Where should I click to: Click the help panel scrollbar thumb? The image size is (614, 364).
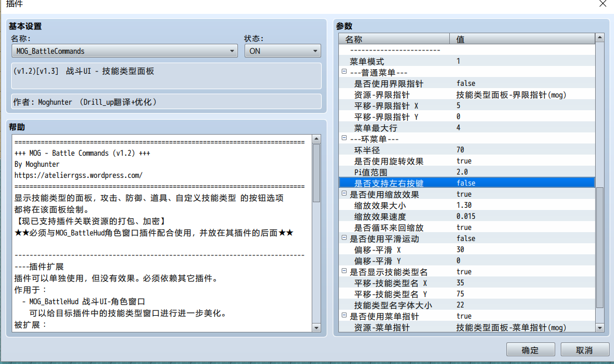pyautogui.click(x=316, y=173)
